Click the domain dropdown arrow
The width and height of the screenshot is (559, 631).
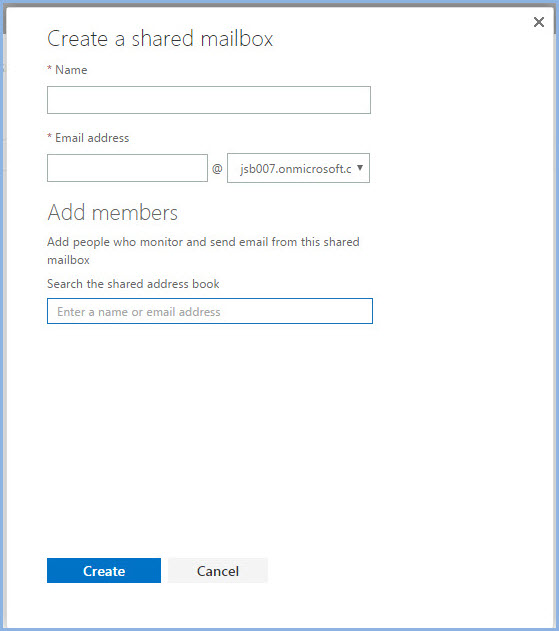click(360, 168)
